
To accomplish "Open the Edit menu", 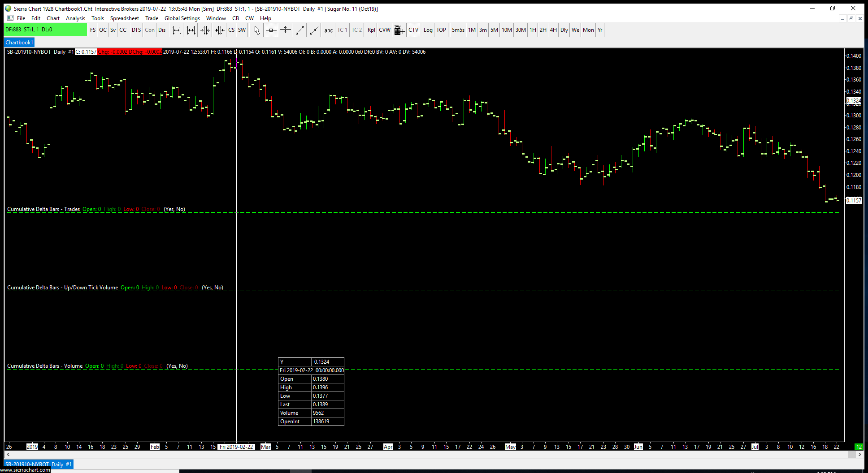I will coord(36,18).
